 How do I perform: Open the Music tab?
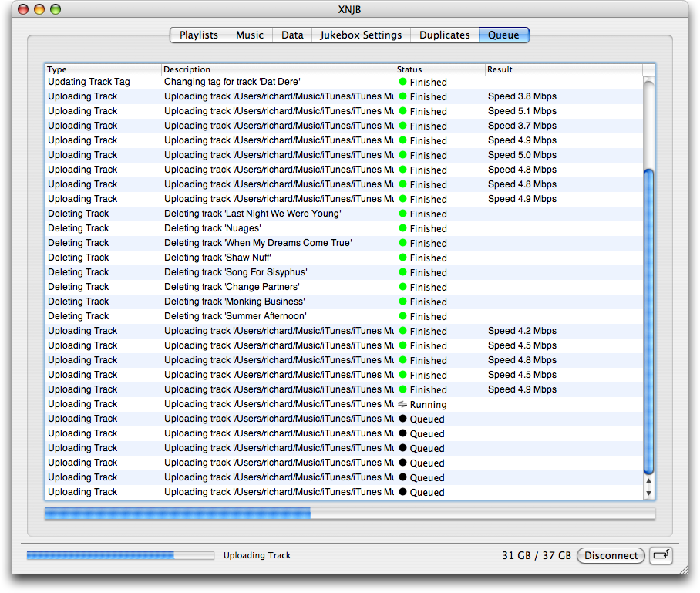[x=250, y=35]
